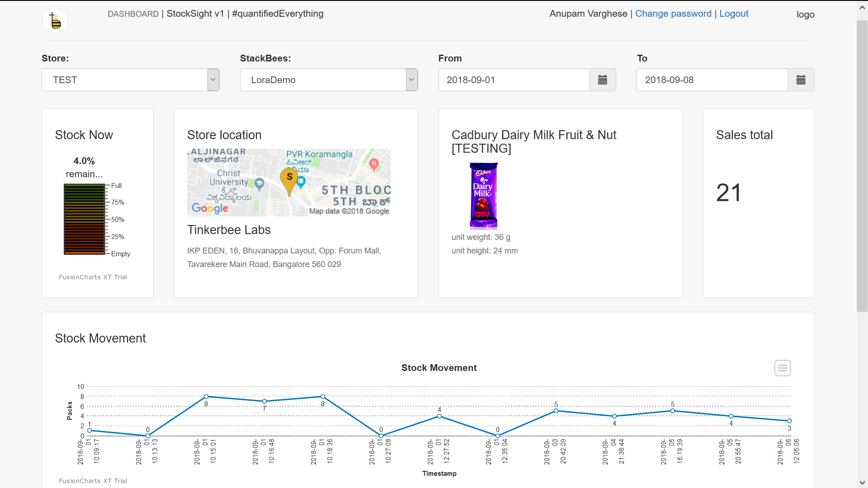
Task: Click the Change password link
Action: click(673, 14)
